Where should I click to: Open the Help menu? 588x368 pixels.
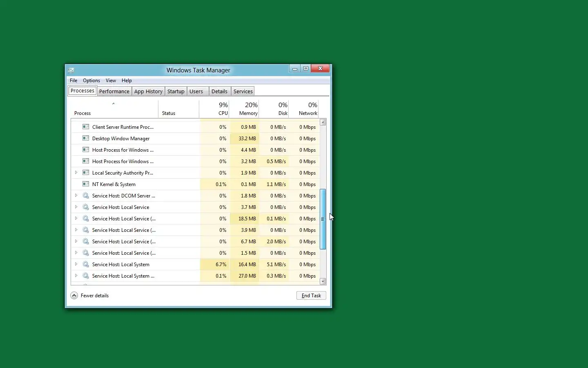127,81
